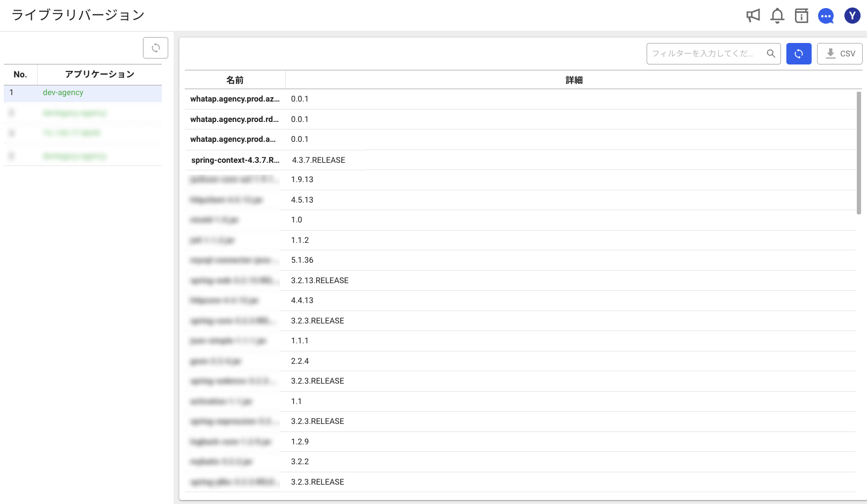Sort by 詳細 column header
Viewport: 867px width, 504px height.
(574, 80)
